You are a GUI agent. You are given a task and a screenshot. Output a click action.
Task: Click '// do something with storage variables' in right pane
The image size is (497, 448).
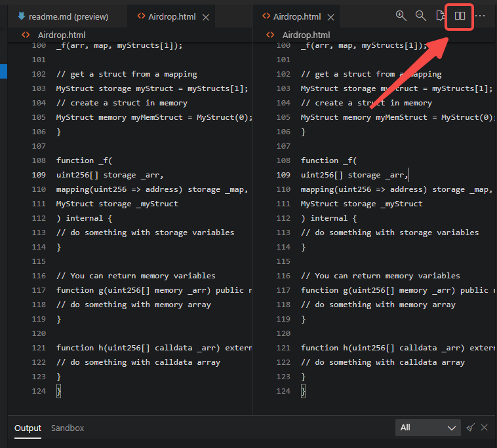[390, 233]
